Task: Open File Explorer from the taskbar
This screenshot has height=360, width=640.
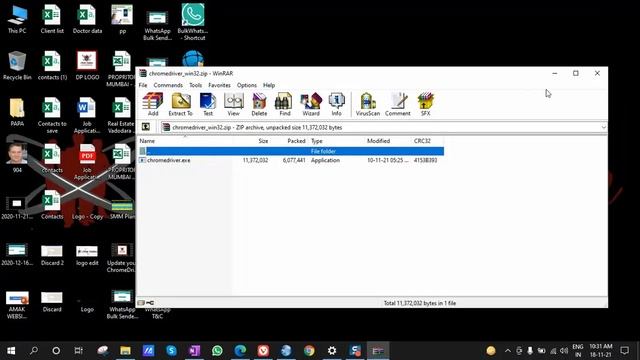Action: (x=125, y=351)
